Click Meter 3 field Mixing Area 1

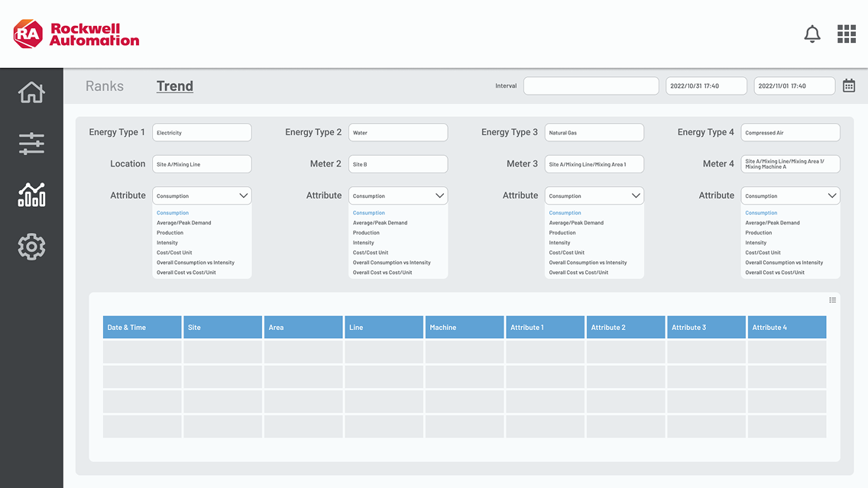(x=594, y=163)
